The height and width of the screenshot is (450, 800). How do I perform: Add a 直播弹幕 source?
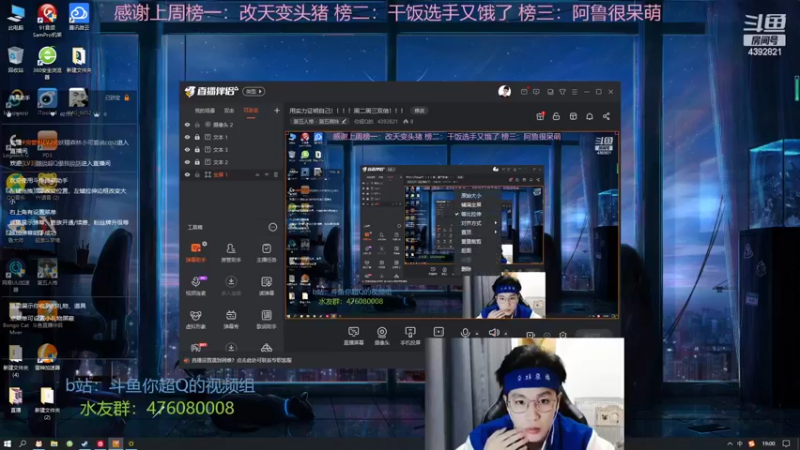[353, 336]
